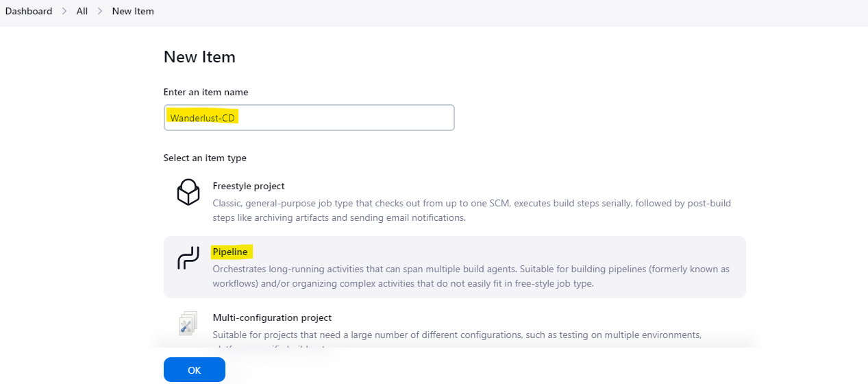This screenshot has height=384, width=868.
Task: Click the New Item page heading
Action: click(x=199, y=57)
